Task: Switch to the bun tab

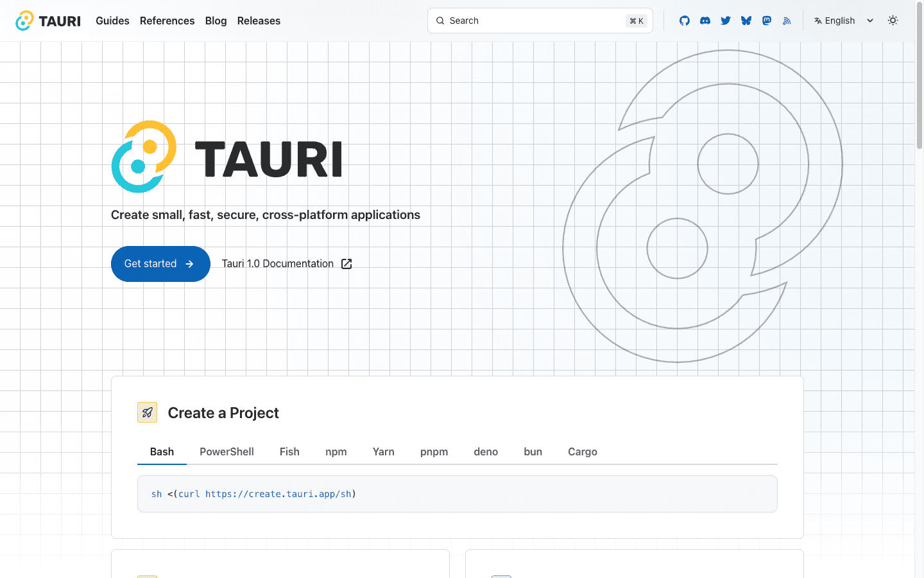Action: click(x=533, y=451)
